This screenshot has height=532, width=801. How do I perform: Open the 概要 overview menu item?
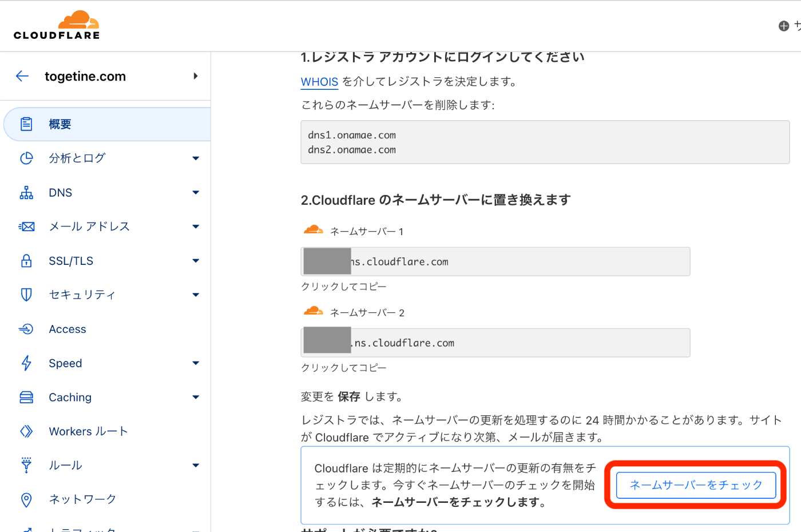click(107, 124)
